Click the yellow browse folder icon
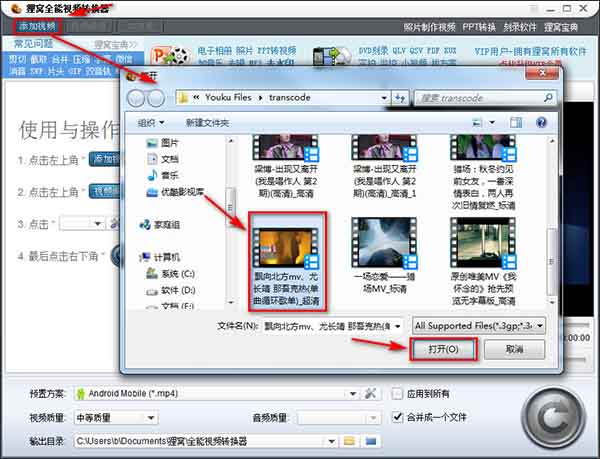The image size is (600, 459). click(x=349, y=441)
